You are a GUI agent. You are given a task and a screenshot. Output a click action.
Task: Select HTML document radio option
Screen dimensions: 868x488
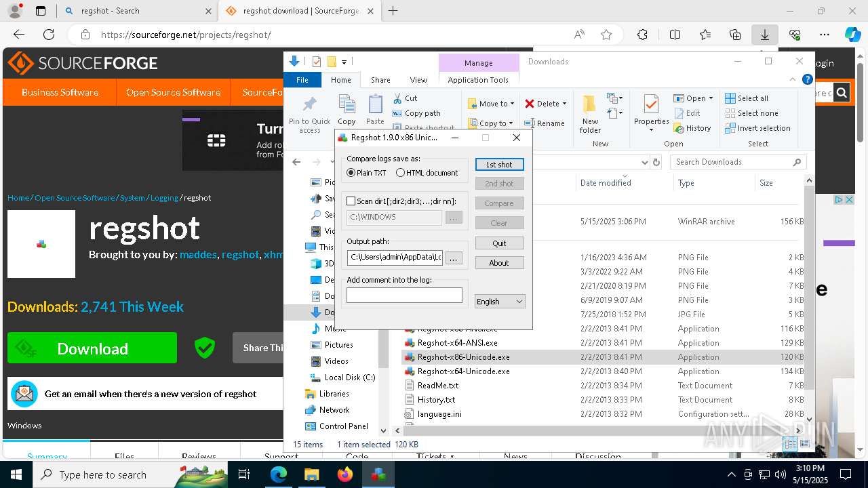[427, 173]
